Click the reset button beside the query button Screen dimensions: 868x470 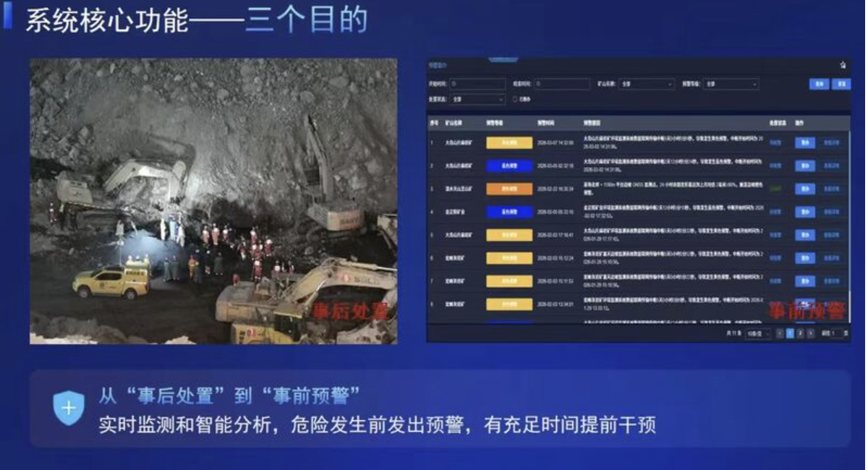click(841, 84)
